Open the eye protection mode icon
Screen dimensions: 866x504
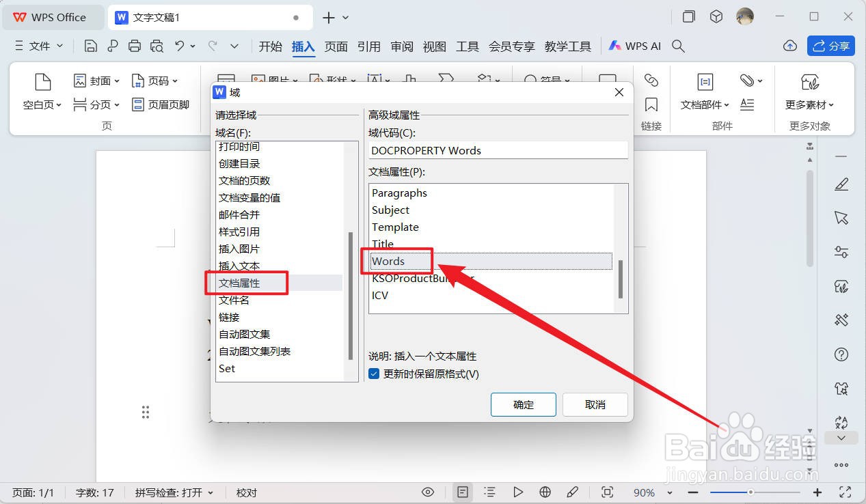tap(428, 492)
